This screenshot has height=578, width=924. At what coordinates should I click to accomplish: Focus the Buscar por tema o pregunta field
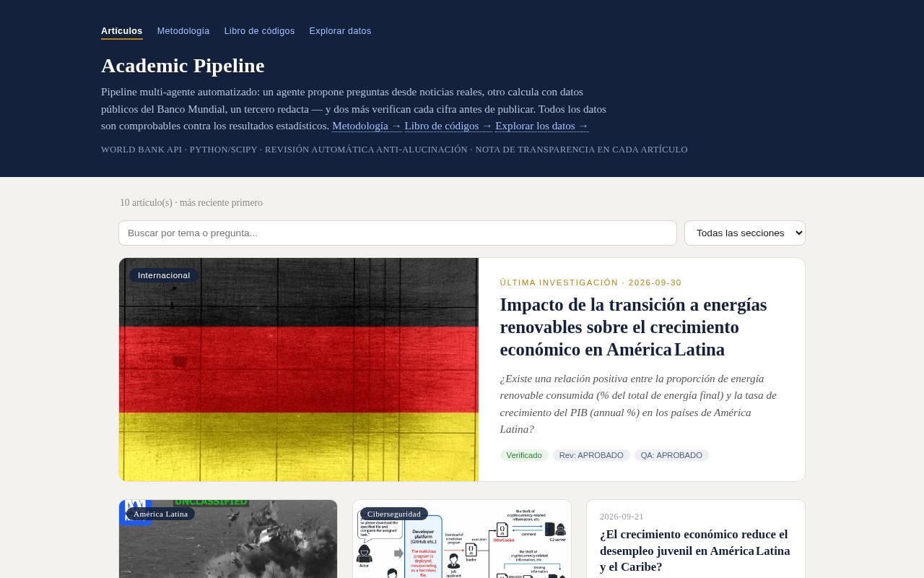pyautogui.click(x=398, y=233)
